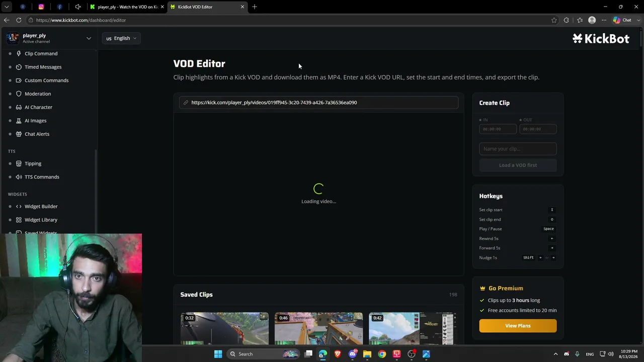Click the volume icon in the system tray
Screen dimensions: 644x362
pyautogui.click(x=612, y=354)
